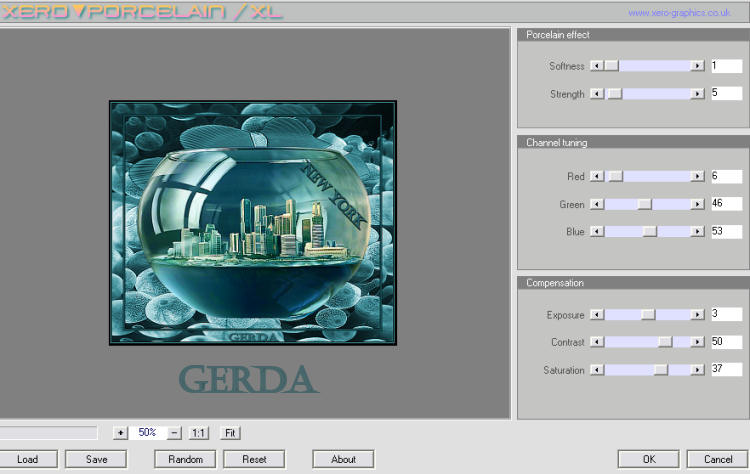Click the fishbowl preview image
This screenshot has height=474, width=750.
253,222
